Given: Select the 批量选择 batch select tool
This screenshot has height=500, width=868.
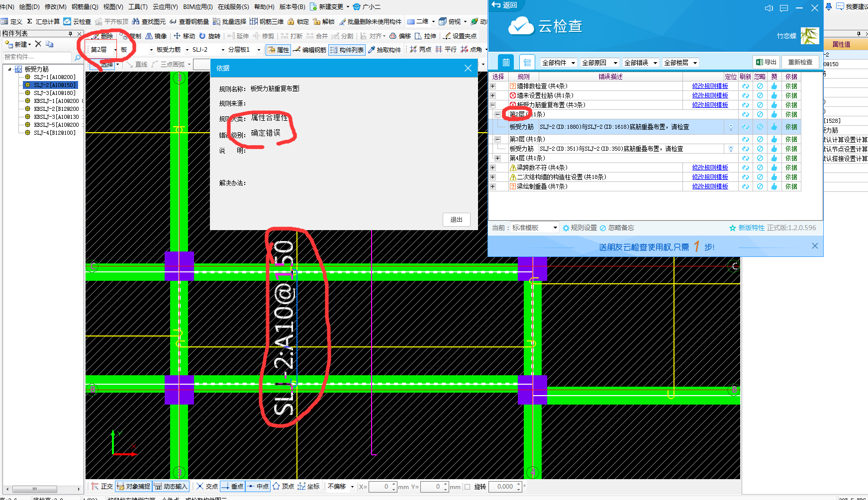Looking at the screenshot, I should (229, 21).
